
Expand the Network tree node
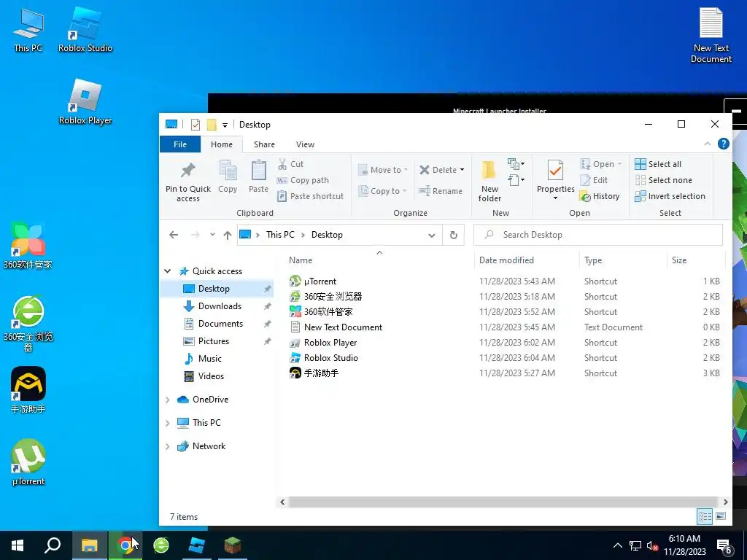[167, 447]
